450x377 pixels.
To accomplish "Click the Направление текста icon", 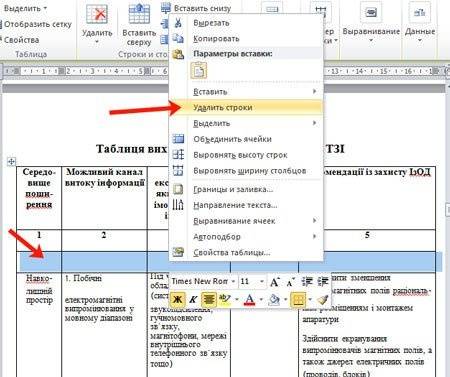I will 178,205.
